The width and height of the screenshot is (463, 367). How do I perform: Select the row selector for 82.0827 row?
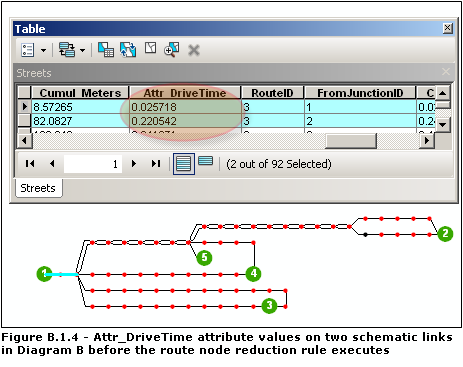tap(24, 121)
